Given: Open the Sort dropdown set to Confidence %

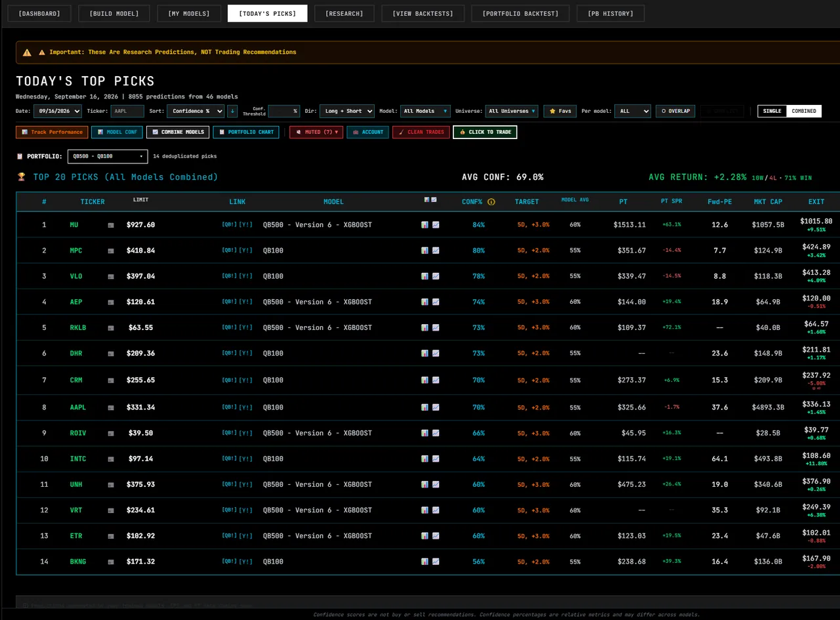Looking at the screenshot, I should coord(196,112).
